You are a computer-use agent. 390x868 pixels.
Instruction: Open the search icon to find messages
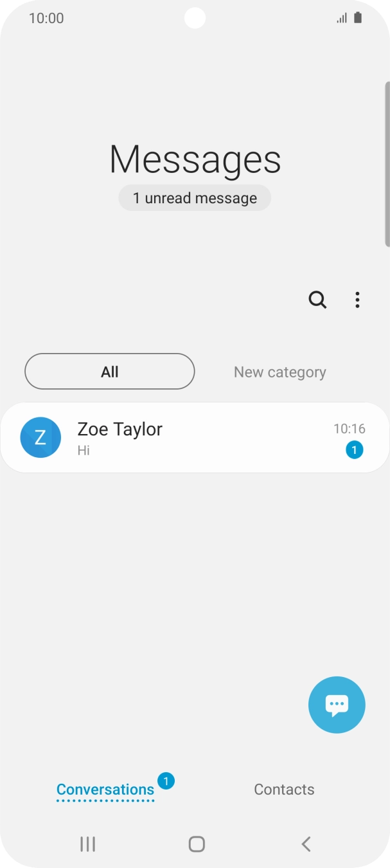[x=317, y=300]
